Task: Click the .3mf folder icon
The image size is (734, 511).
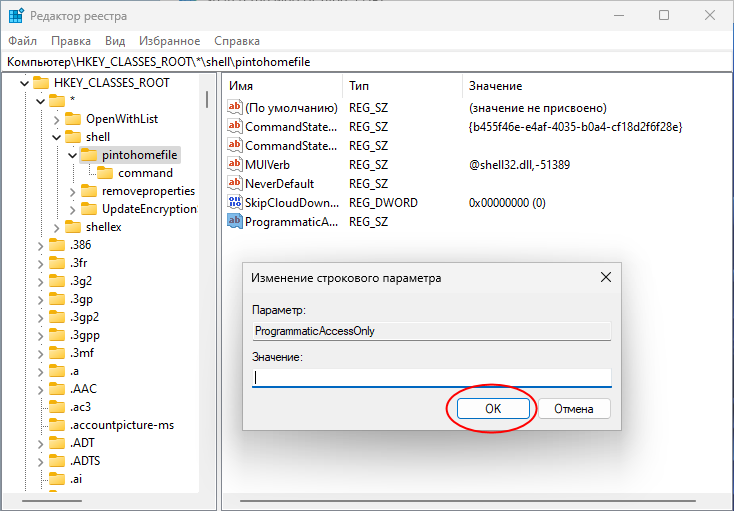Action: (57, 353)
